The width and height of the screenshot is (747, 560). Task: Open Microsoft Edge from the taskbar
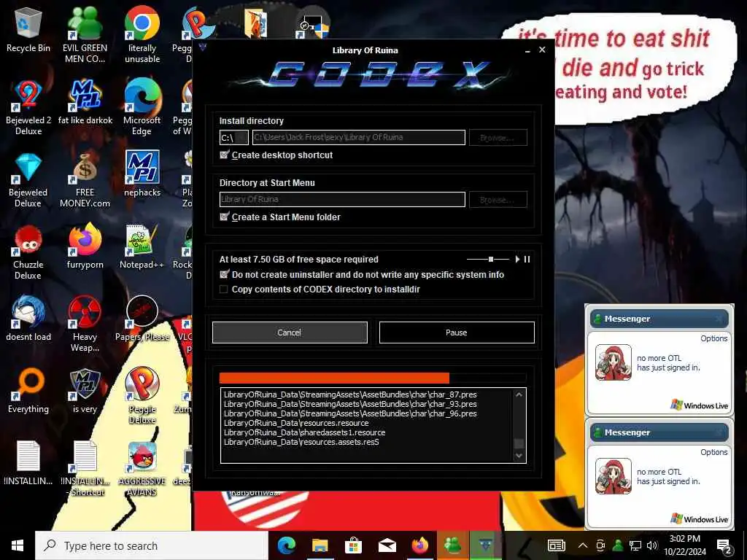point(286,545)
